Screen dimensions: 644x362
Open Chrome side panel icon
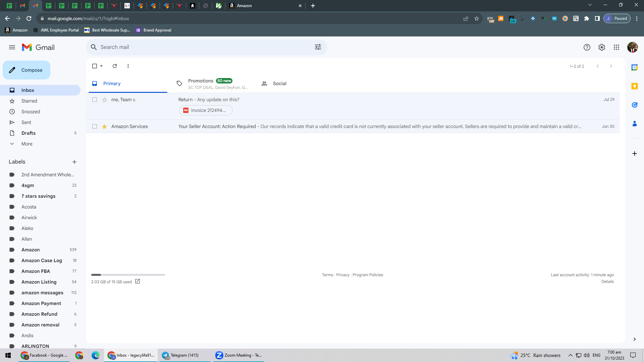(x=597, y=18)
